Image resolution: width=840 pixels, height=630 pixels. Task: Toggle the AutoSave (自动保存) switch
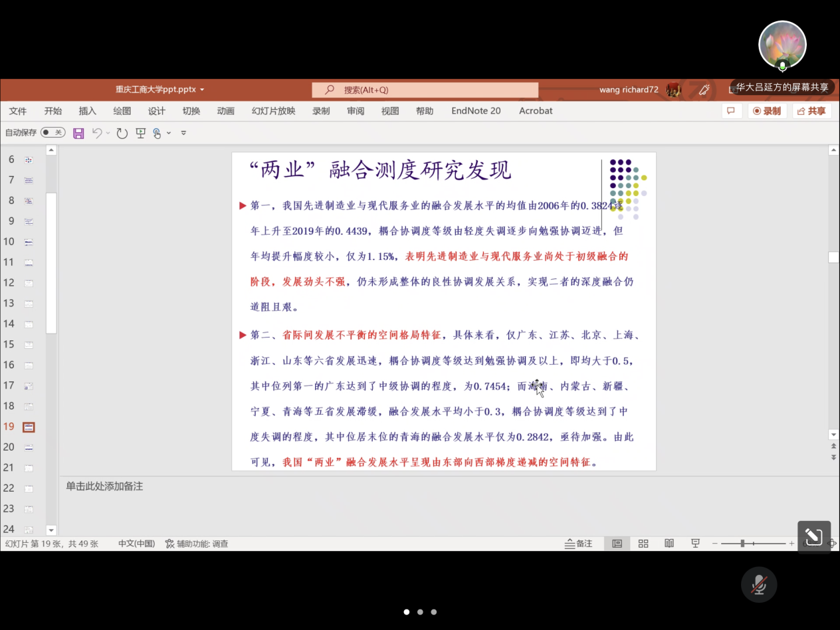pyautogui.click(x=52, y=133)
